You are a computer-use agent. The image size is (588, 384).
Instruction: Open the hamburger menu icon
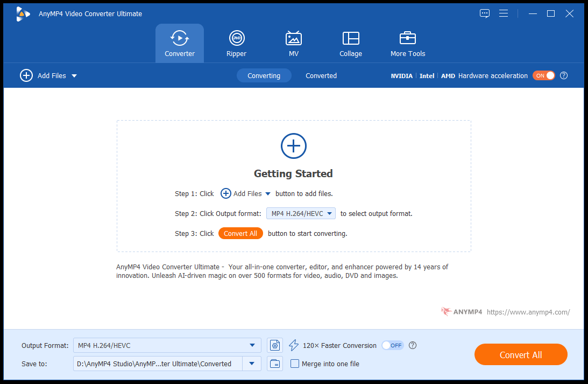click(x=503, y=13)
